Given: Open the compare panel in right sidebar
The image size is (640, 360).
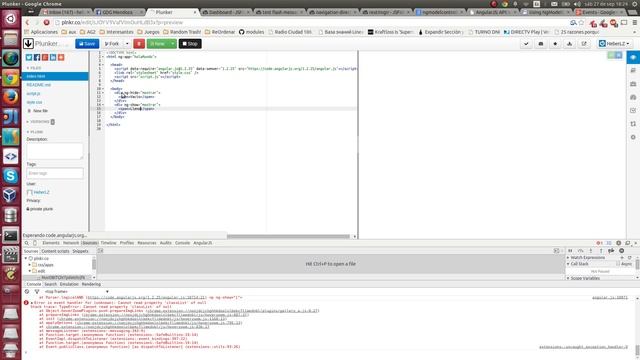Looking at the screenshot, I should pyautogui.click(x=633, y=124).
